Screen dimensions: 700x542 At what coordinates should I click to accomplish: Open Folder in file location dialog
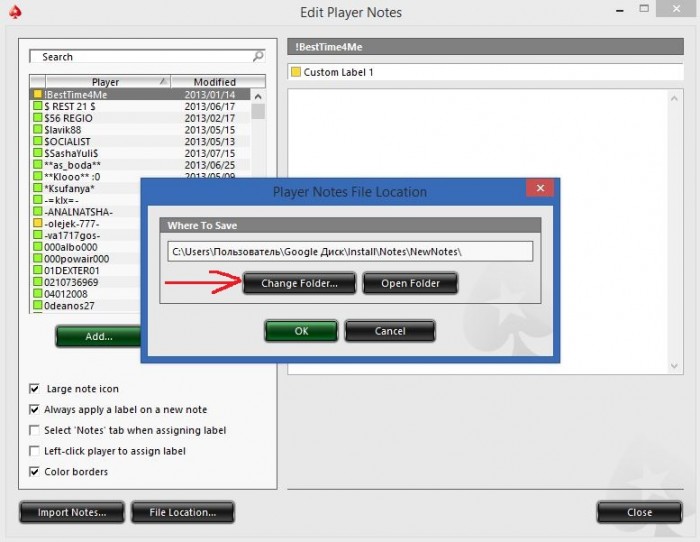pyautogui.click(x=410, y=283)
